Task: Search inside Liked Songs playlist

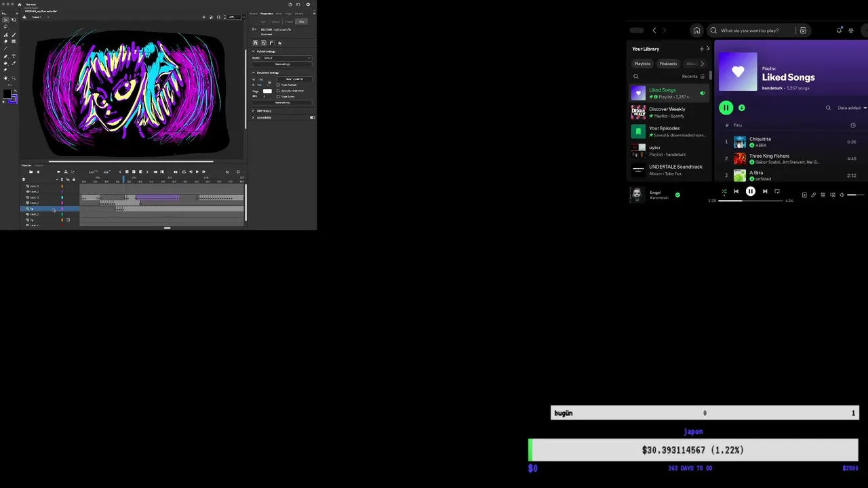Action: [x=828, y=108]
